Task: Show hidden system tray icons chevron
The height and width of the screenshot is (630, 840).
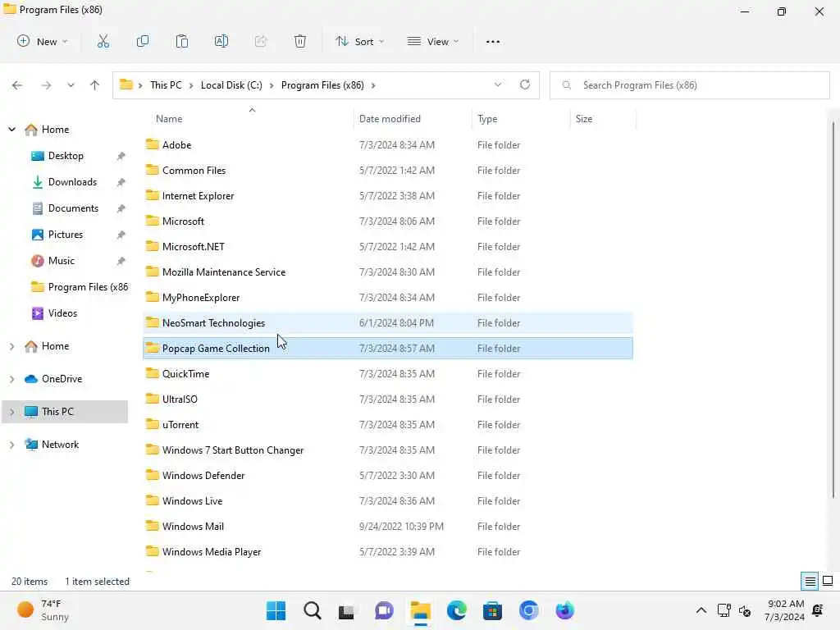Action: (701, 610)
